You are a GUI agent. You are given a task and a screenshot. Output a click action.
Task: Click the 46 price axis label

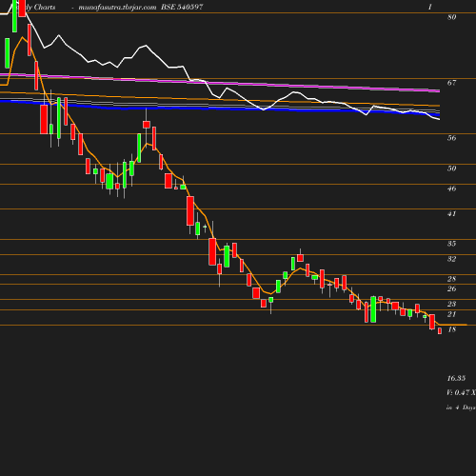click(451, 188)
